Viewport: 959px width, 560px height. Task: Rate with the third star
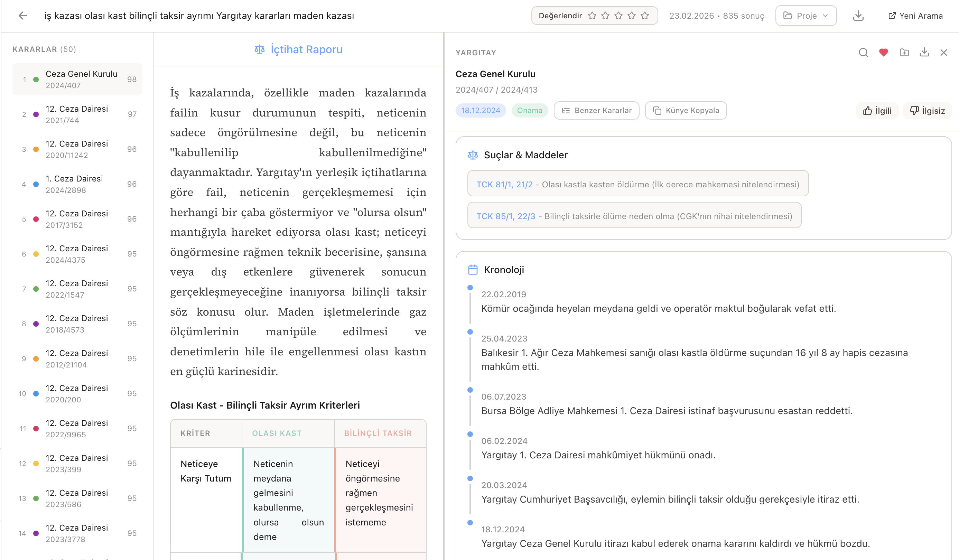click(618, 16)
